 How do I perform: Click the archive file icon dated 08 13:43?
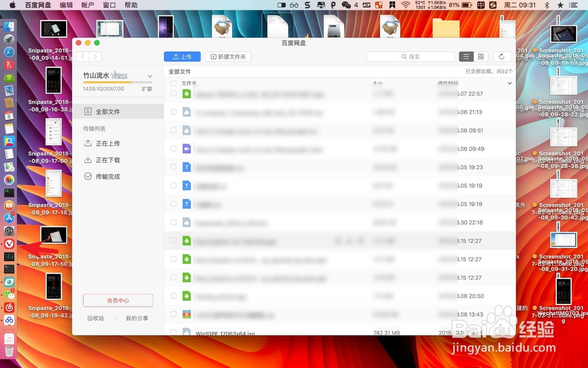pos(186,314)
